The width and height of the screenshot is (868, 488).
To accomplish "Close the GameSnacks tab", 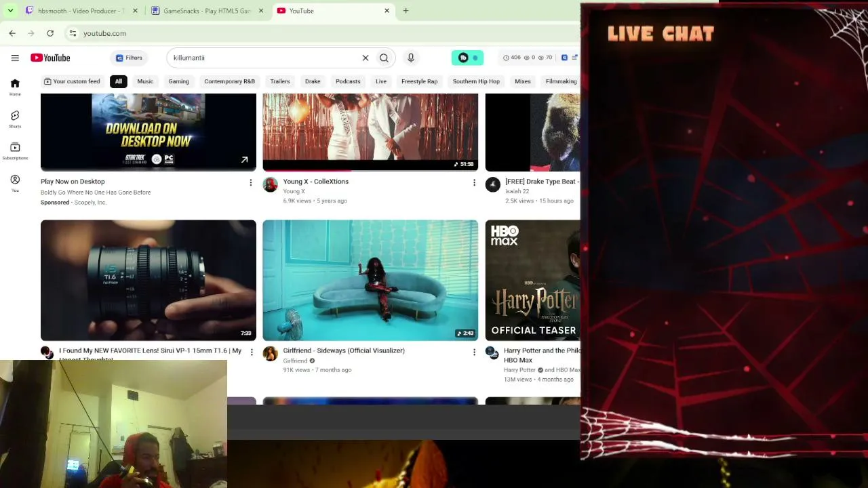I will pos(261,11).
